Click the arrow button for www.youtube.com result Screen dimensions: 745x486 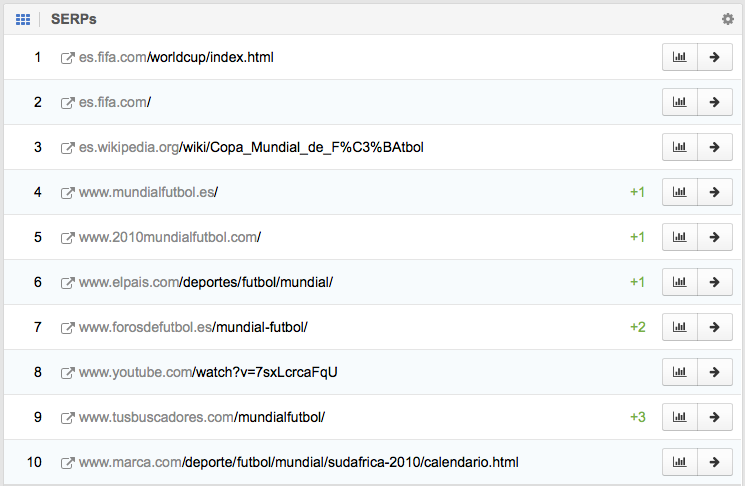[x=714, y=372]
